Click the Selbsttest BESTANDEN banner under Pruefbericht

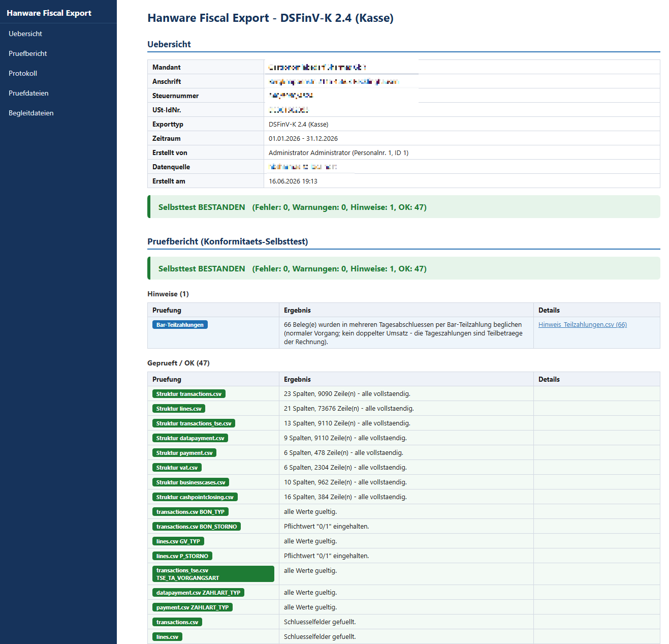tap(404, 268)
